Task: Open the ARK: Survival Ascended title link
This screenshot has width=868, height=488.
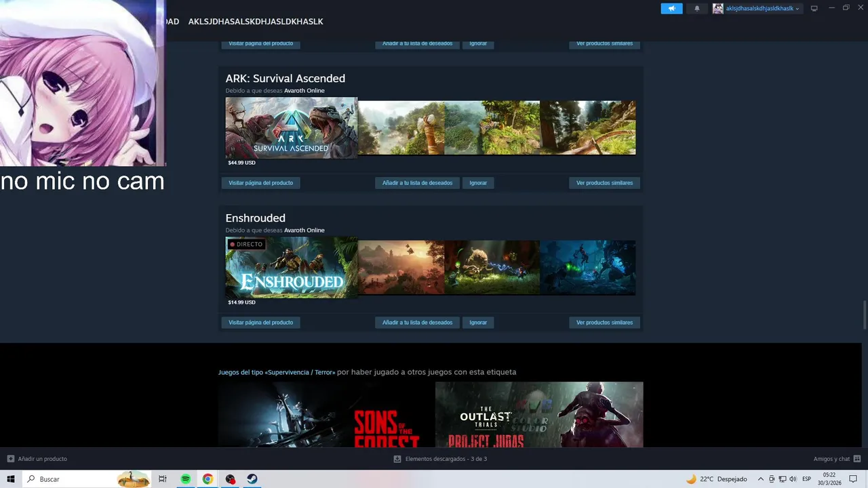Action: [285, 79]
